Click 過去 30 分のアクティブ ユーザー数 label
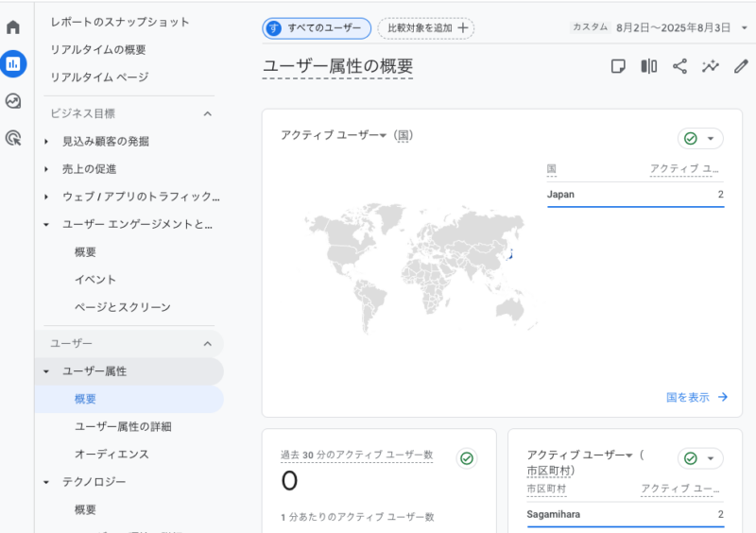 [x=357, y=455]
